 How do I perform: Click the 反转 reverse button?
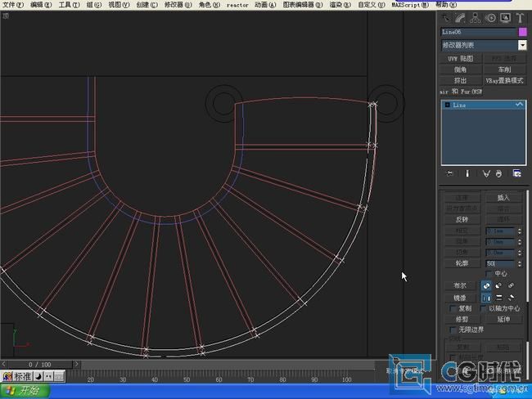(462, 219)
